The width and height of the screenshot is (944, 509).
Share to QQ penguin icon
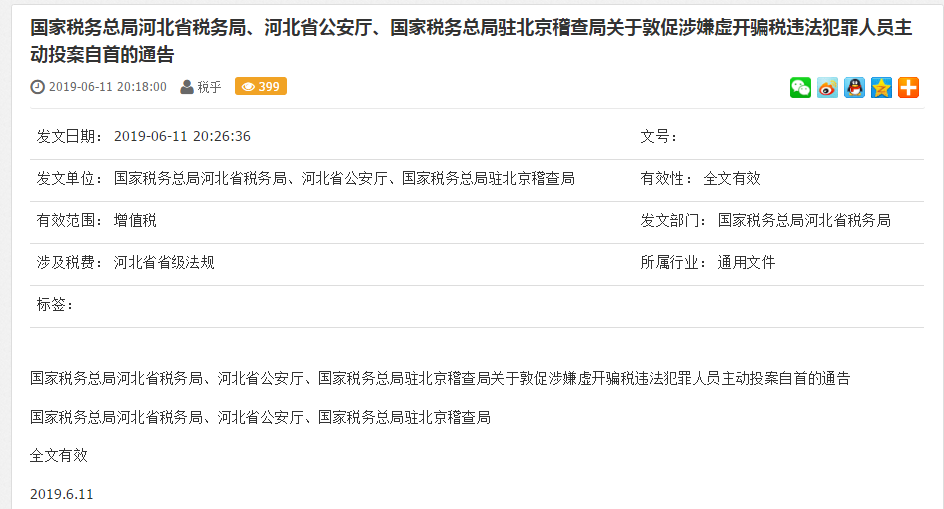[x=854, y=88]
